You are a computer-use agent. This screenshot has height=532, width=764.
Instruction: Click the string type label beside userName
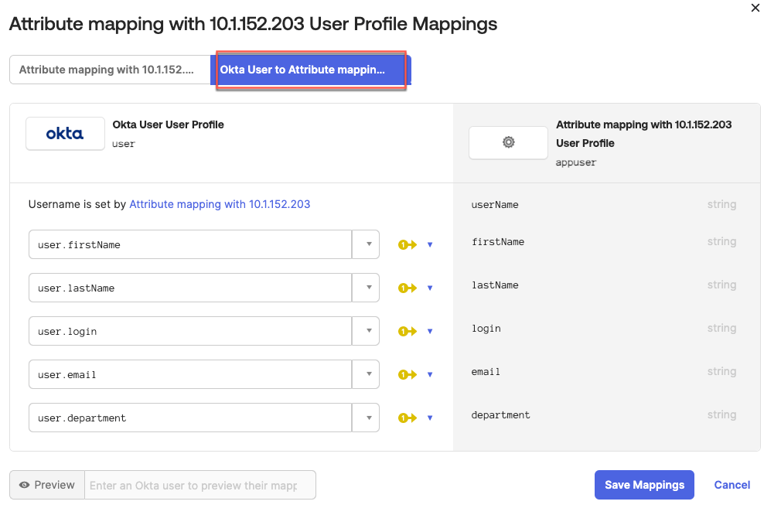[x=721, y=204]
